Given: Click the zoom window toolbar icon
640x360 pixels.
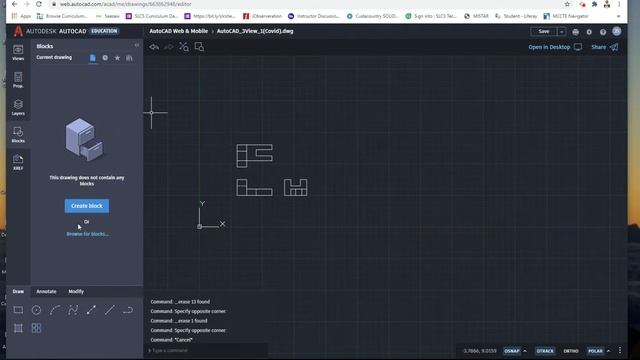Looking at the screenshot, I should tap(199, 47).
